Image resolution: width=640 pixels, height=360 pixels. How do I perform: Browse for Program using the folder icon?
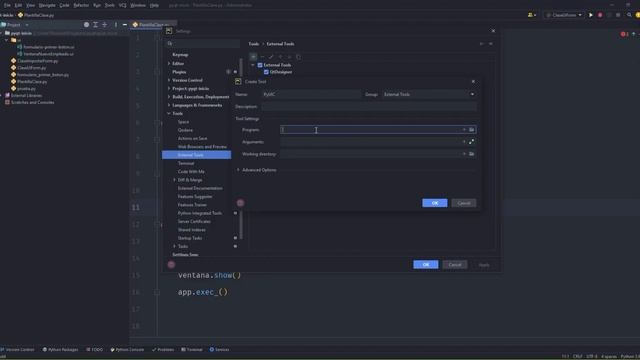tap(471, 130)
